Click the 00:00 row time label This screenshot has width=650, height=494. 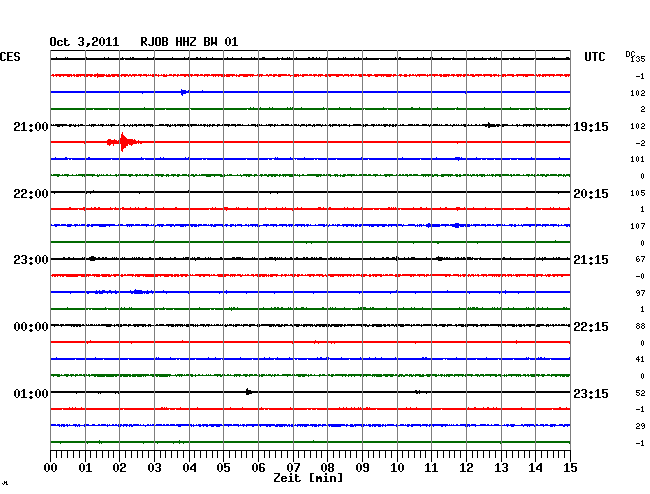(x=31, y=327)
